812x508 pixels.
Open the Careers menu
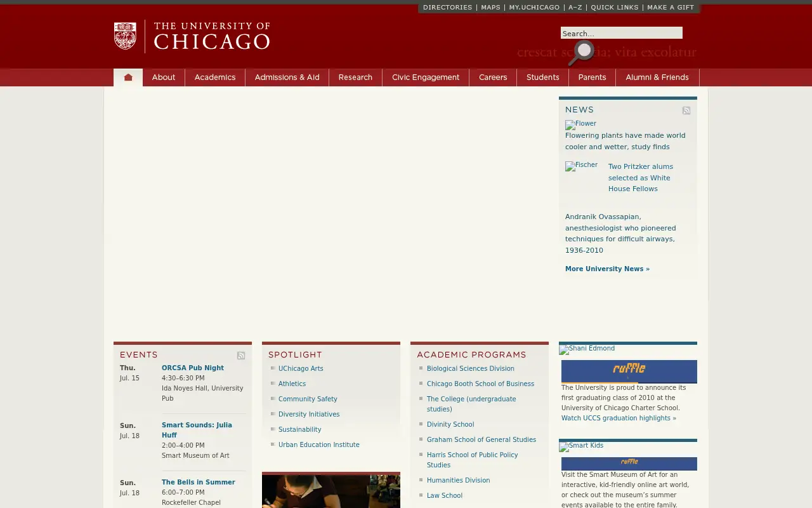pos(493,77)
